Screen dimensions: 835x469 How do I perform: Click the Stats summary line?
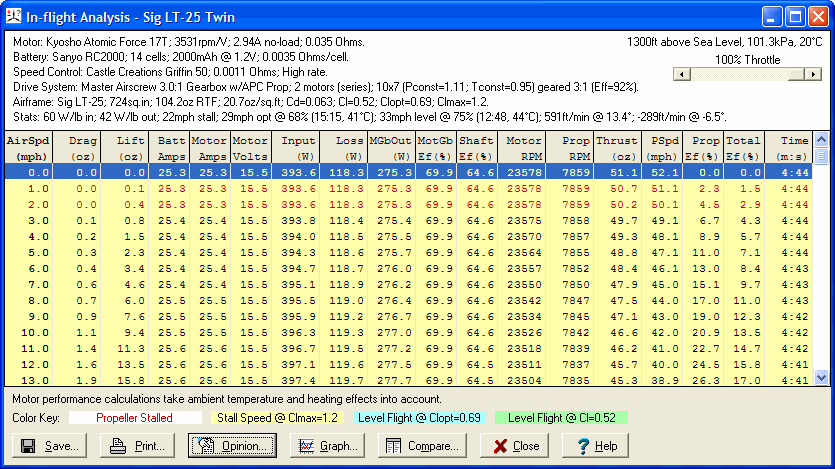point(370,117)
